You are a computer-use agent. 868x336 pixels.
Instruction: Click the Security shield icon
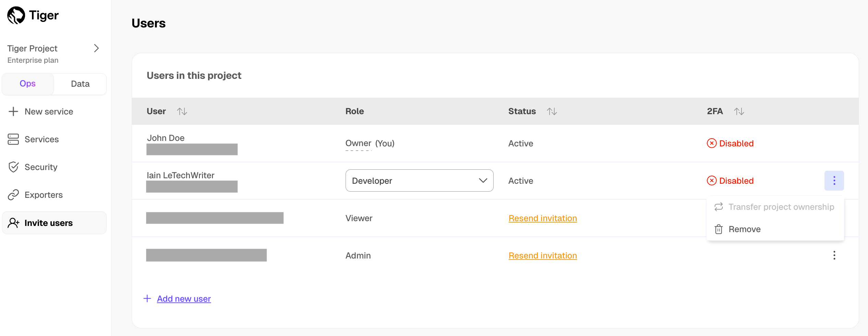click(x=13, y=167)
